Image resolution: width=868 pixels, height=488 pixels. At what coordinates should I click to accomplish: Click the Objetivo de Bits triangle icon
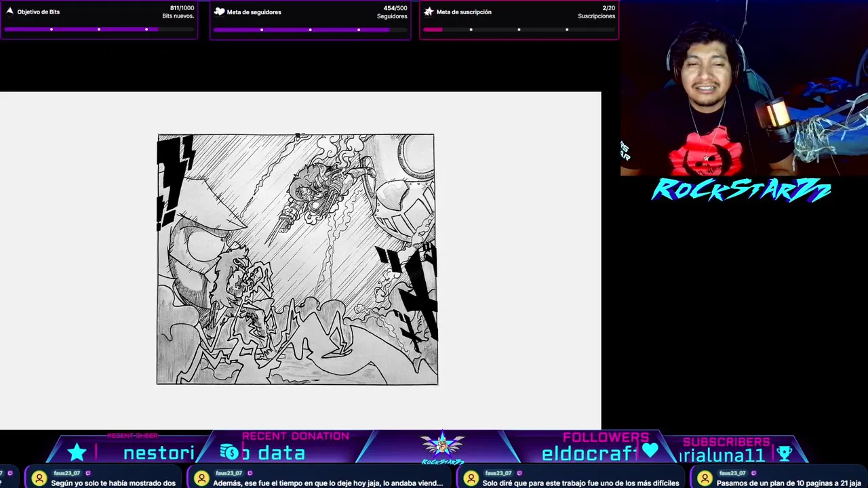pyautogui.click(x=9, y=12)
